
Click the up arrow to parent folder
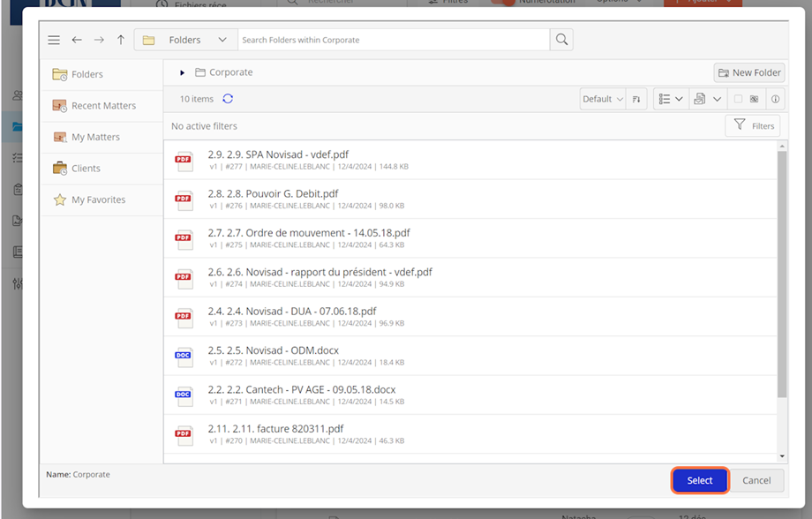121,40
